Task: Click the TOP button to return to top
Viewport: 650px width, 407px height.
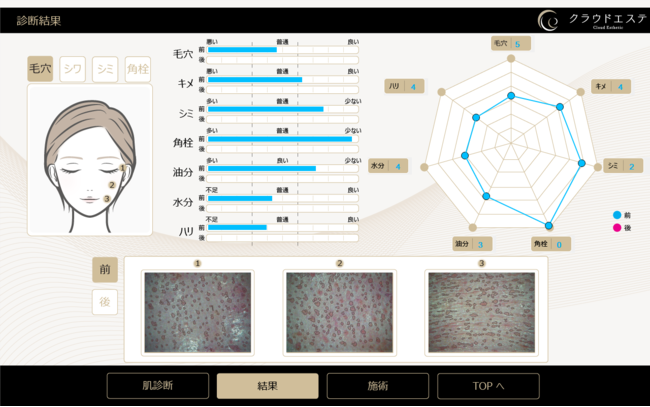Action: point(488,386)
